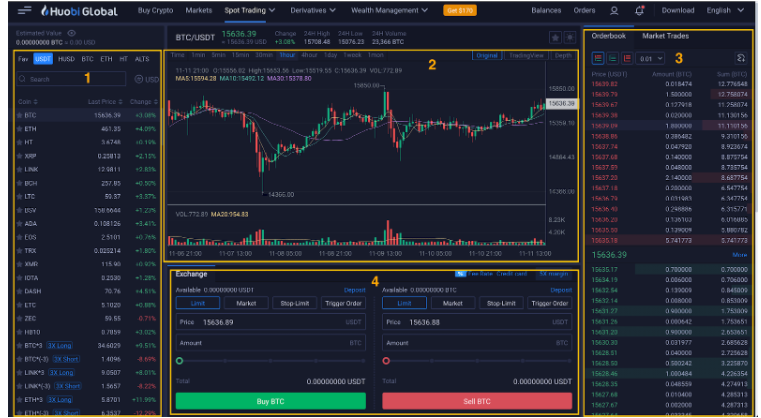Click the red sell amount slider handle
Screen dimensions: 761x418
pos(386,361)
